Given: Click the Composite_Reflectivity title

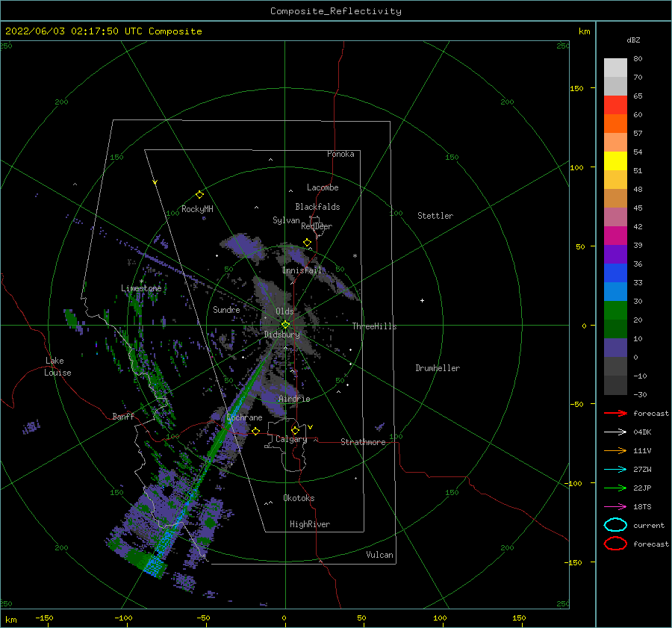Looking at the screenshot, I should (336, 11).
